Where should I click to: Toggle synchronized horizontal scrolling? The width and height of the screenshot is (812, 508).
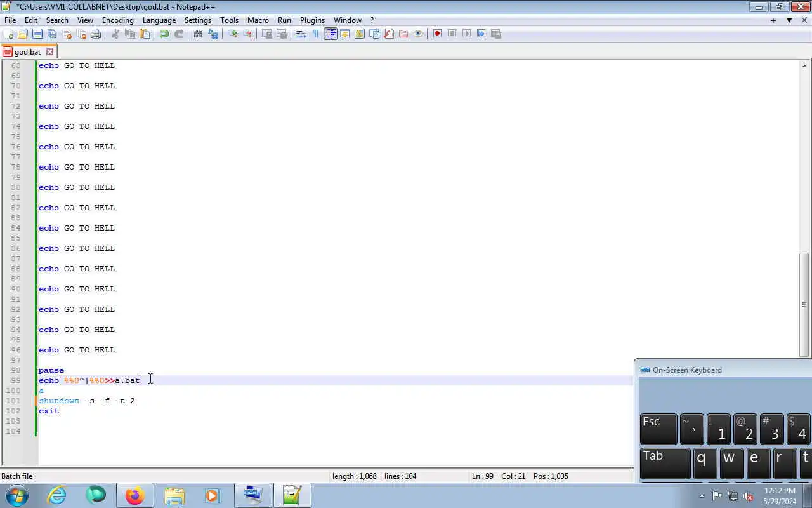tap(282, 34)
